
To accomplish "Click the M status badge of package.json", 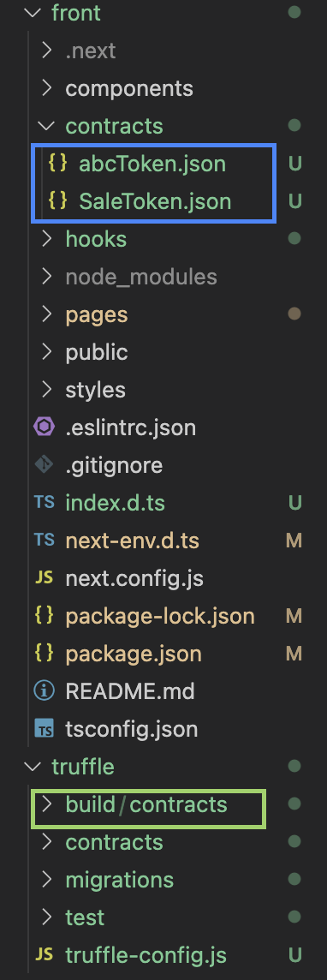I will pos(294,654).
